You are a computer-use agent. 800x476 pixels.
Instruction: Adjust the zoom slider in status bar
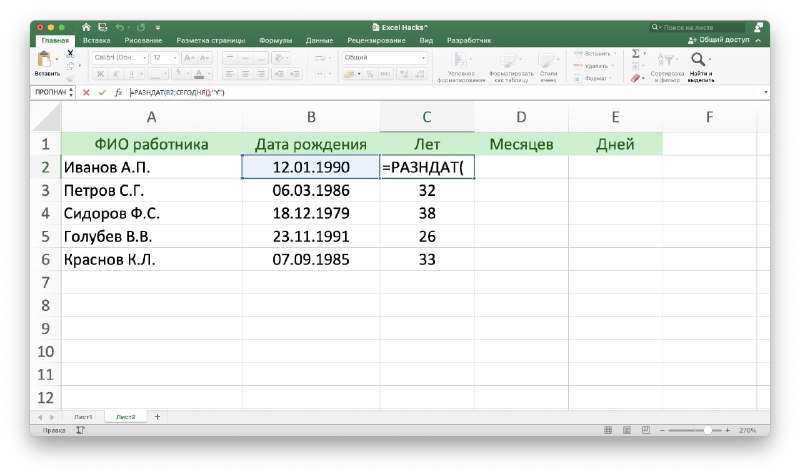click(x=708, y=431)
